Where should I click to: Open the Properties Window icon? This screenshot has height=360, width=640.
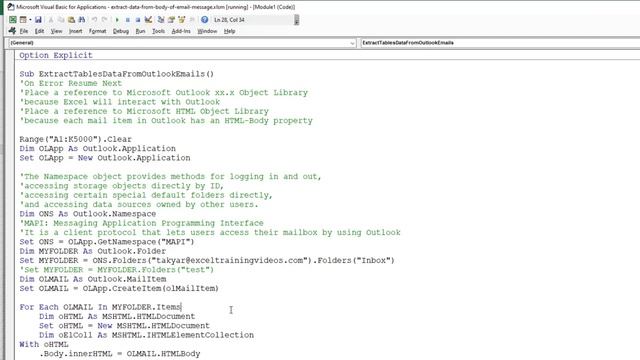point(171,20)
